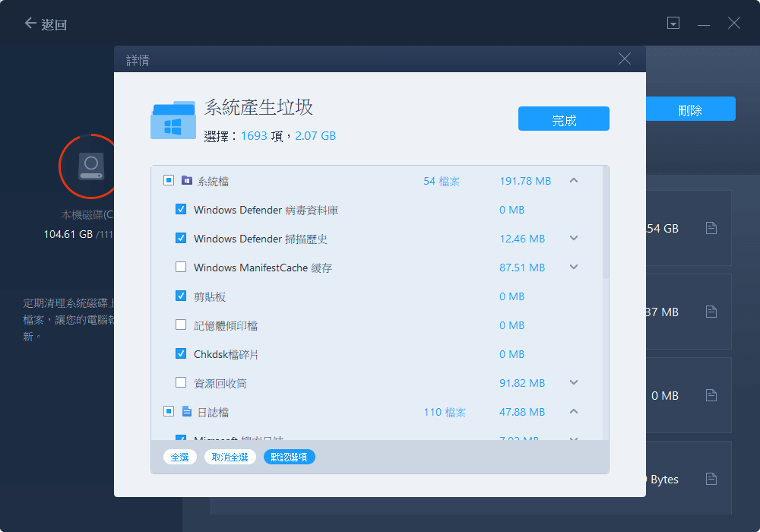Expand Windows Defender 掃描歷史 details
760x532 pixels.
point(574,238)
